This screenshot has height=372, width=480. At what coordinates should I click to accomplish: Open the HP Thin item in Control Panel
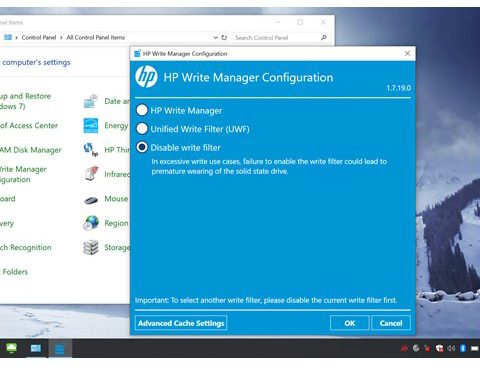pyautogui.click(x=106, y=150)
